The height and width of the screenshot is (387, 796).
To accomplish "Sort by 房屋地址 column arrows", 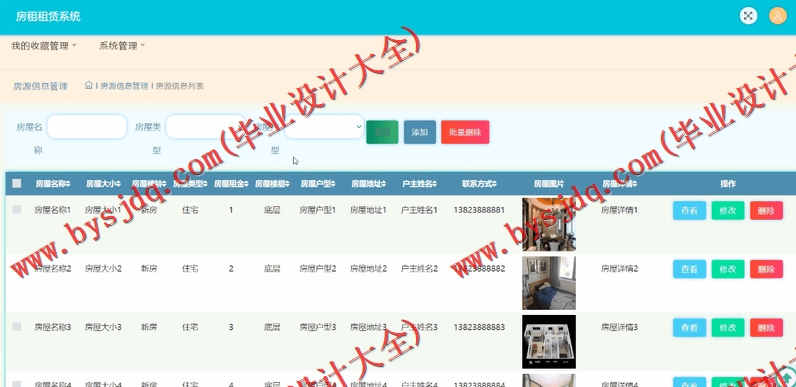I will point(384,184).
